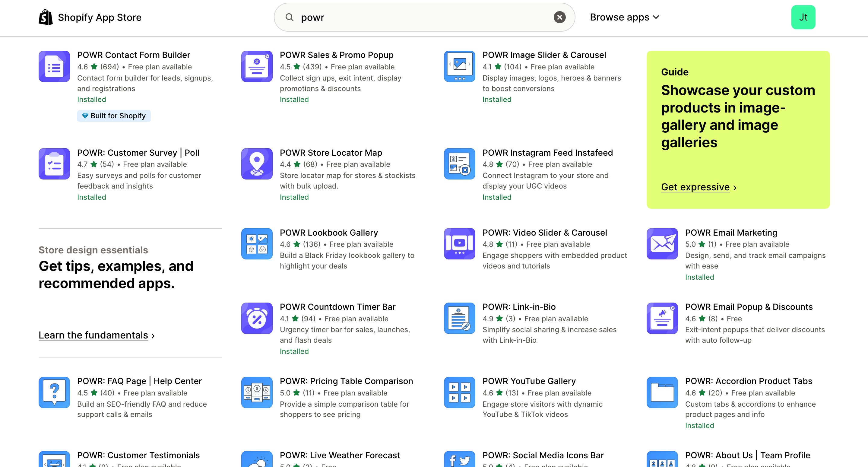
Task: Open the POWR YouTube Gallery icon
Action: pos(460,392)
